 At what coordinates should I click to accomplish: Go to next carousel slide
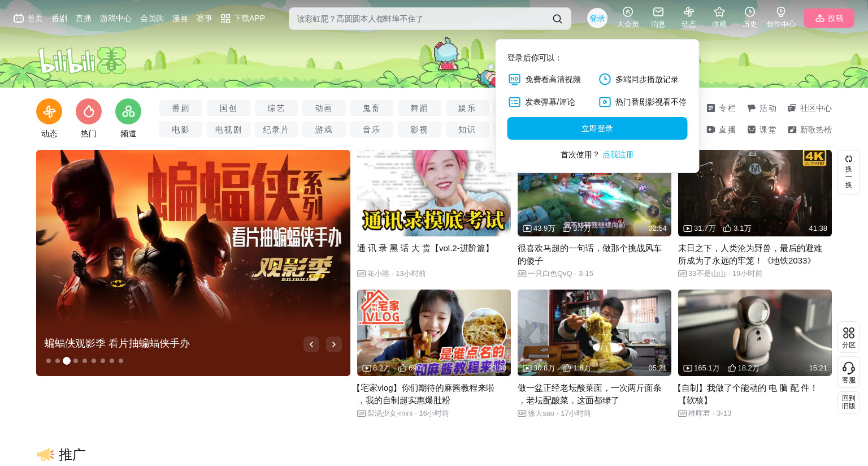coord(334,344)
